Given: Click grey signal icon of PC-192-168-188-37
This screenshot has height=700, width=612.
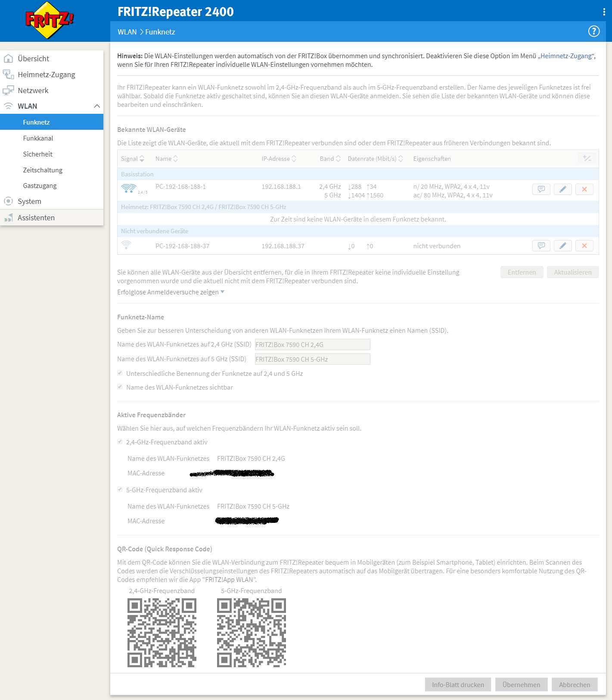Looking at the screenshot, I should point(126,245).
